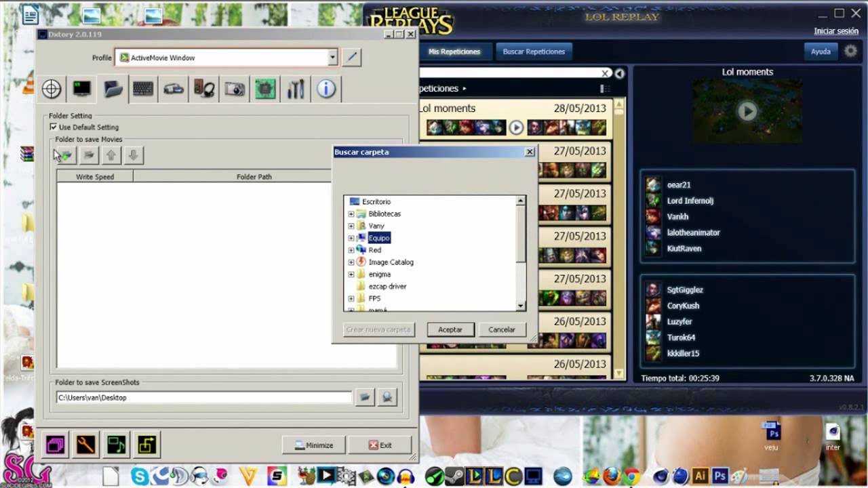Click the add movie folder button
This screenshot has width=868, height=488.
click(x=66, y=155)
